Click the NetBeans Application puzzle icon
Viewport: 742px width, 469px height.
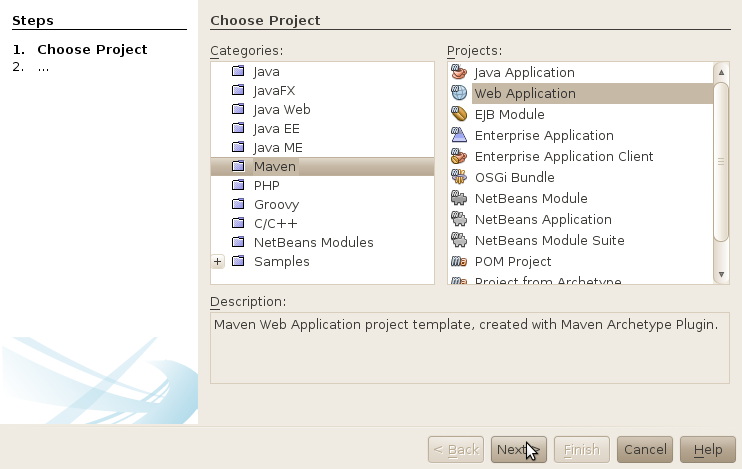[459, 219]
